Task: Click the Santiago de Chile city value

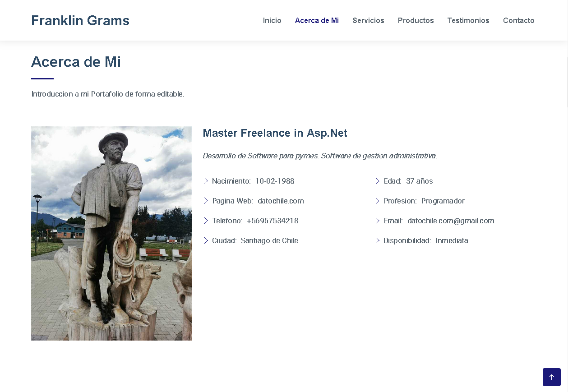Action: click(x=269, y=240)
